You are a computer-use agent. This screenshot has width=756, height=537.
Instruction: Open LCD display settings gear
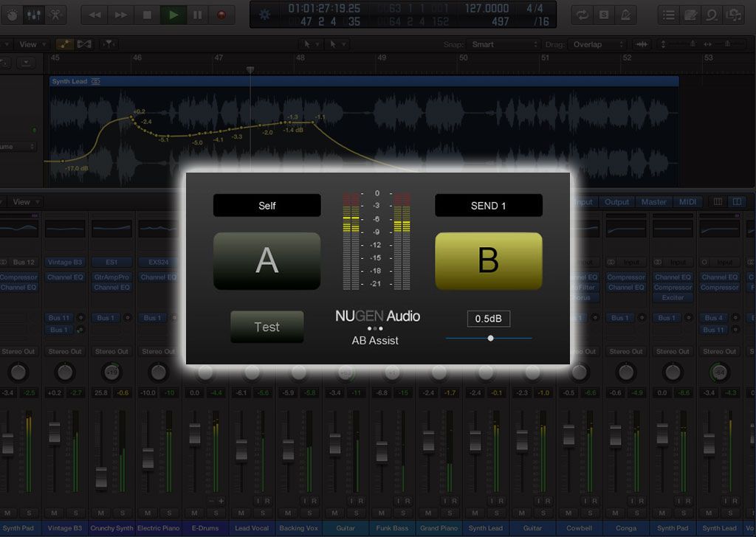click(x=265, y=15)
